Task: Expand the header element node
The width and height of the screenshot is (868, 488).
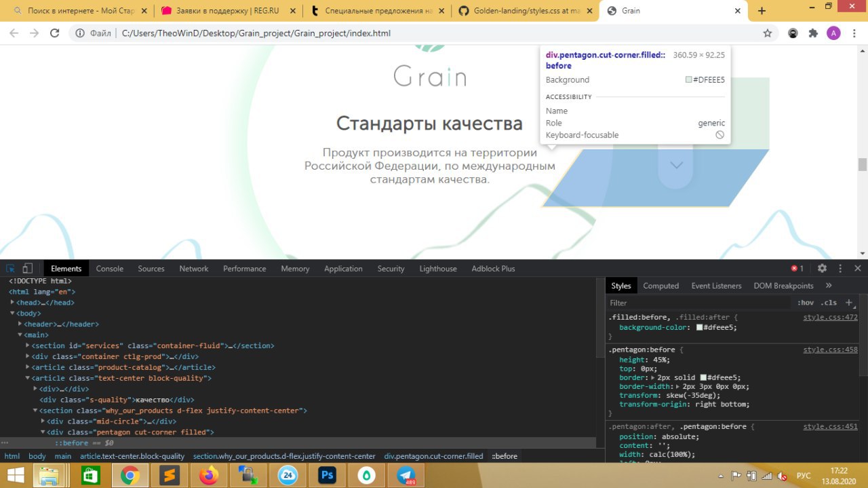Action: 20,324
